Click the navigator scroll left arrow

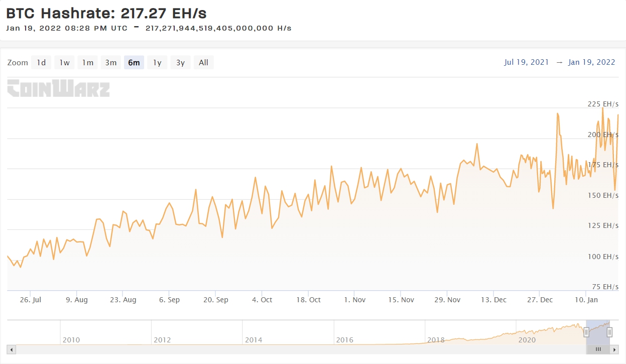coord(12,349)
